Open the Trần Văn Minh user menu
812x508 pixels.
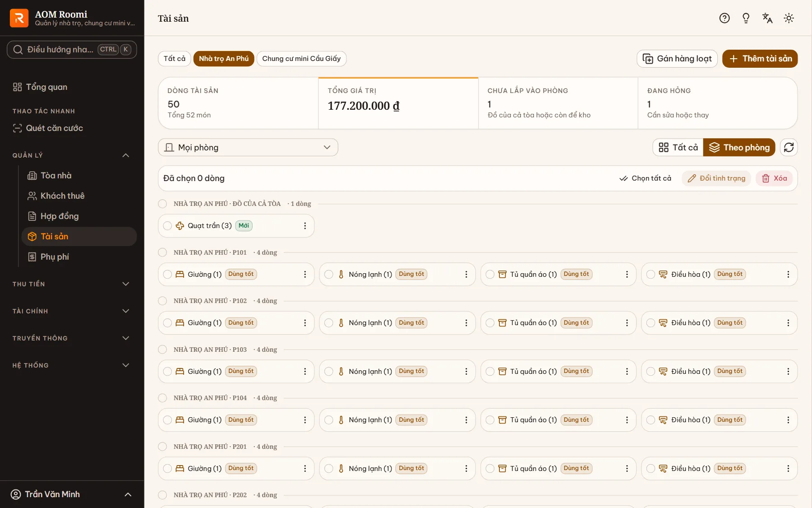pos(72,494)
